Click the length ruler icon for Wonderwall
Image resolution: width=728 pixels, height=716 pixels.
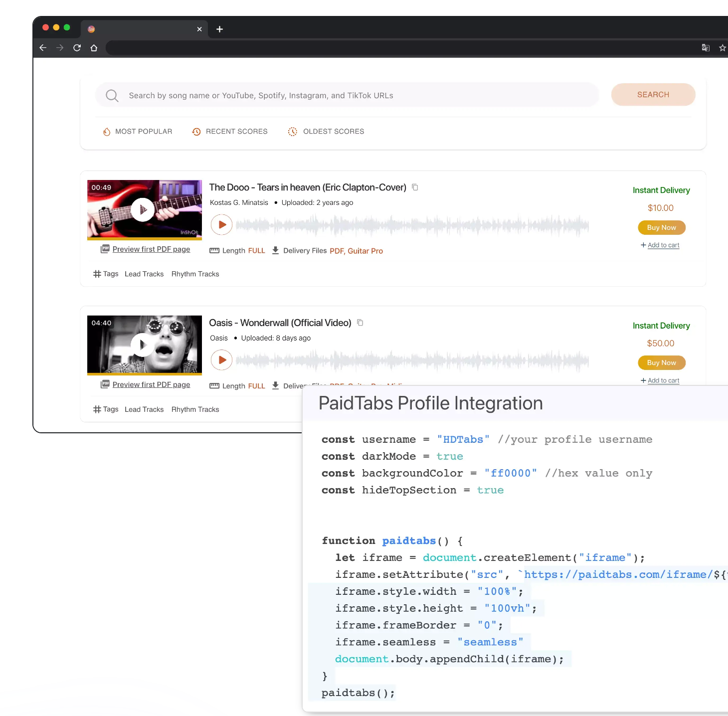point(214,386)
